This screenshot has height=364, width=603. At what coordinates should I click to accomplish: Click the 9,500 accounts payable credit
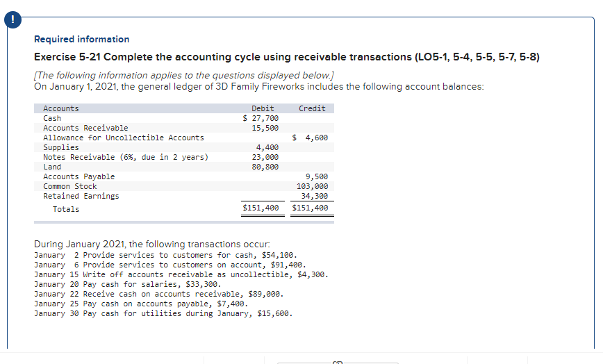tap(317, 176)
